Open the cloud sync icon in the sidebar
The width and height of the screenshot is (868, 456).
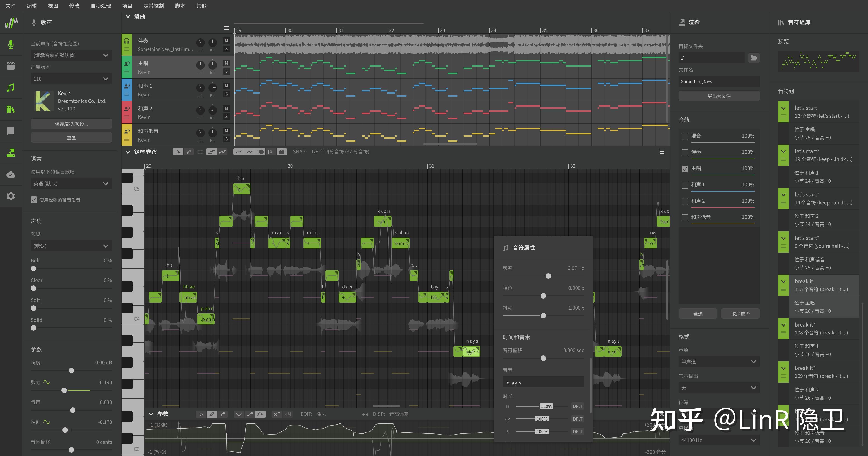(11, 174)
